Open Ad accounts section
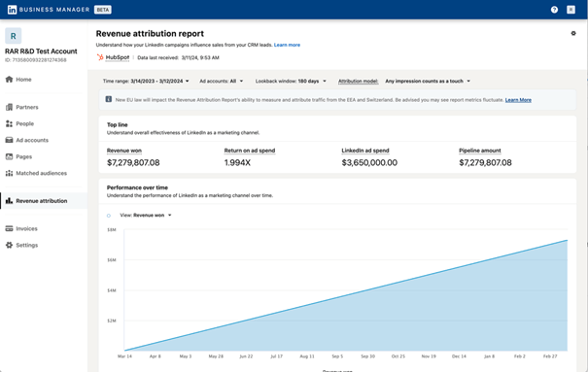This screenshot has width=588, height=372. click(x=32, y=140)
